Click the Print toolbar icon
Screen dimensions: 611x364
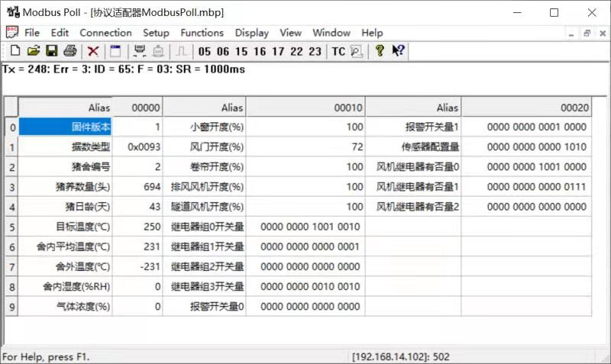tap(70, 51)
